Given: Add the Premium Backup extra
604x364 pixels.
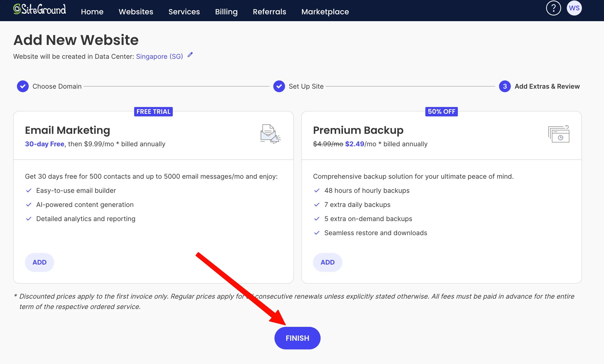Looking at the screenshot, I should [x=327, y=262].
